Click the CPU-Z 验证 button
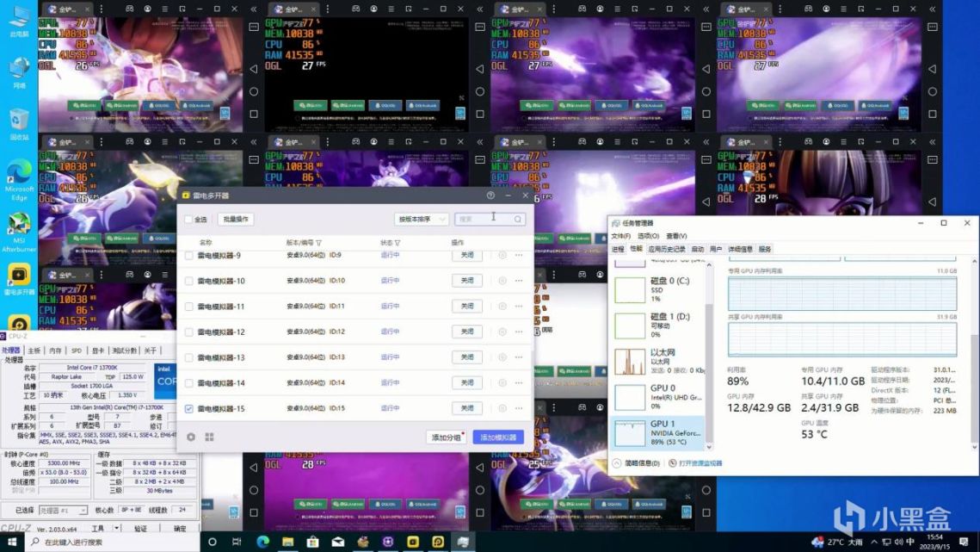 140,528
